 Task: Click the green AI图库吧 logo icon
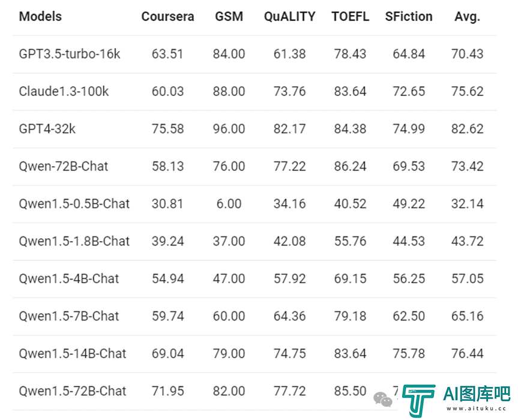[x=418, y=401]
